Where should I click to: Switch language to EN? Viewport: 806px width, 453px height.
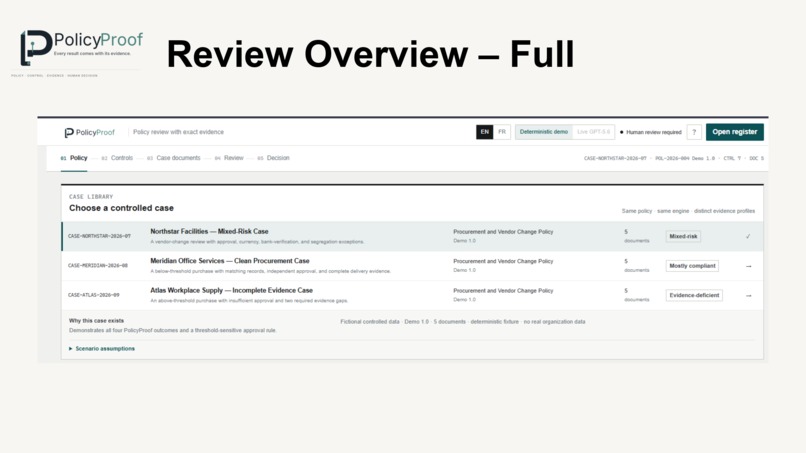click(x=484, y=132)
